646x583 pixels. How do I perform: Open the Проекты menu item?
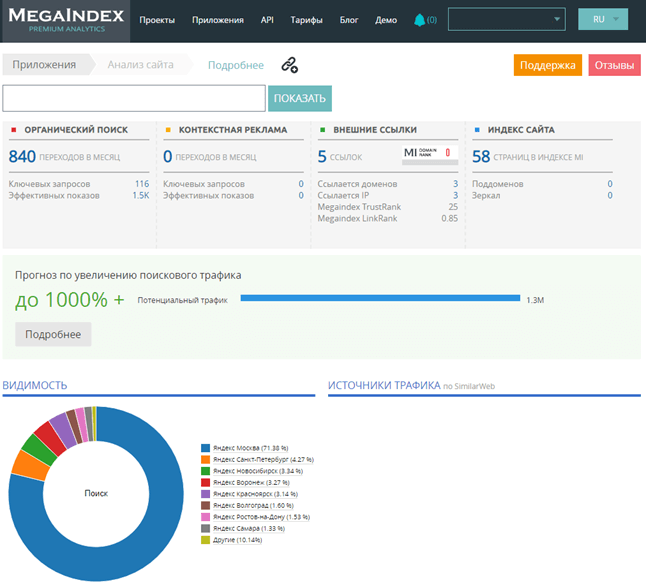pyautogui.click(x=157, y=20)
